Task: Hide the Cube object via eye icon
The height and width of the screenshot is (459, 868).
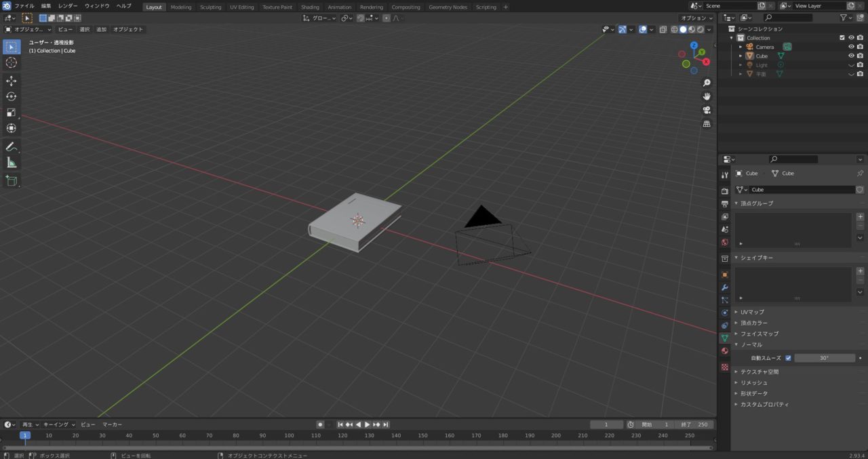Action: (851, 56)
